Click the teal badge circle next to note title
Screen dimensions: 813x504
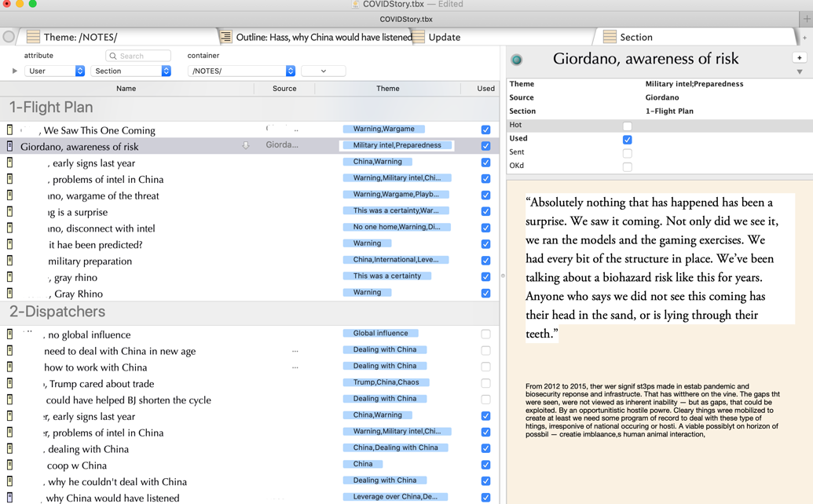(516, 60)
